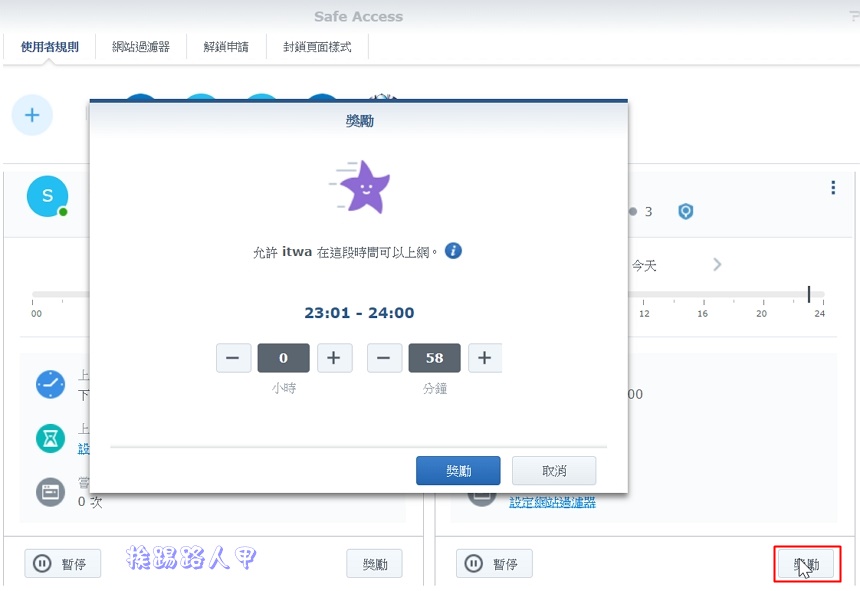Click the gray browser window icon above 0 次
The image size is (860, 591).
50,492
